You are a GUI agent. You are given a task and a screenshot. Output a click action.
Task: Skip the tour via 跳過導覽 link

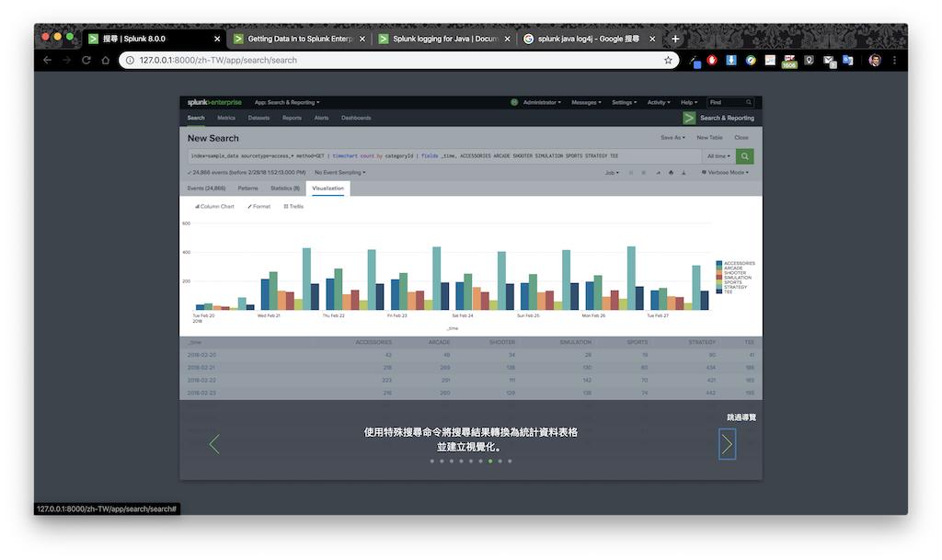click(741, 417)
